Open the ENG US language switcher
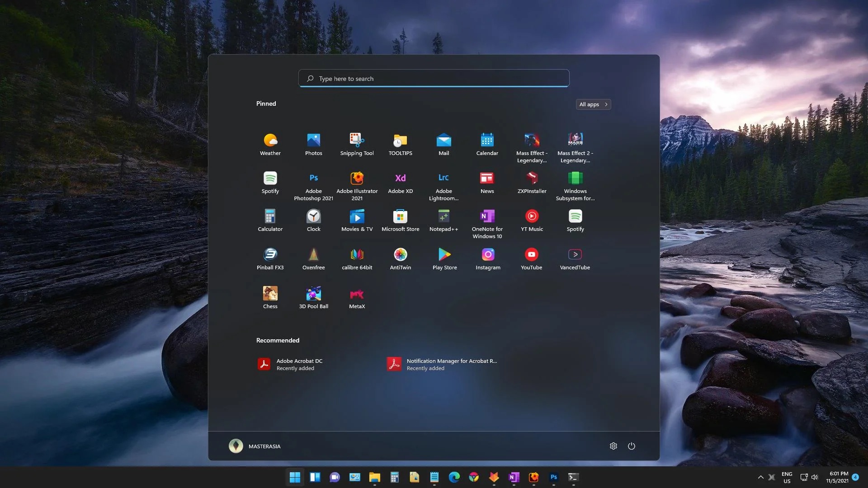 787,477
